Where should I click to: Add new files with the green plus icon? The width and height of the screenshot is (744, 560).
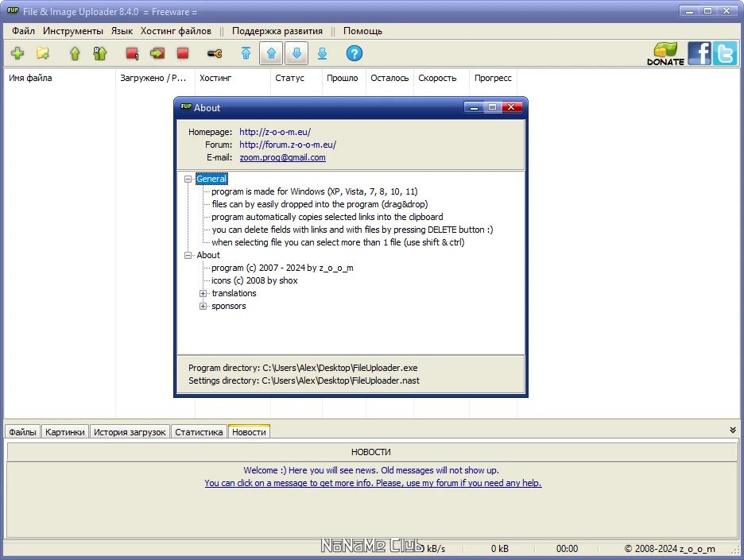[x=17, y=53]
